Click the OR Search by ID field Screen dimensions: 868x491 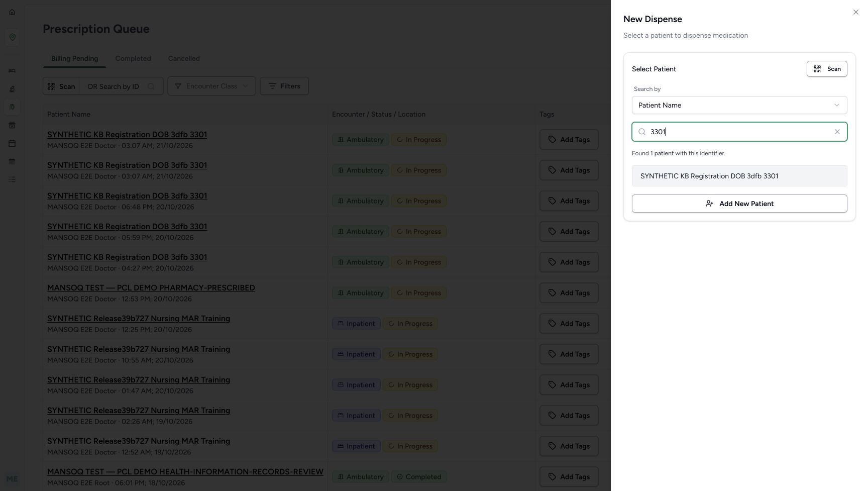121,86
